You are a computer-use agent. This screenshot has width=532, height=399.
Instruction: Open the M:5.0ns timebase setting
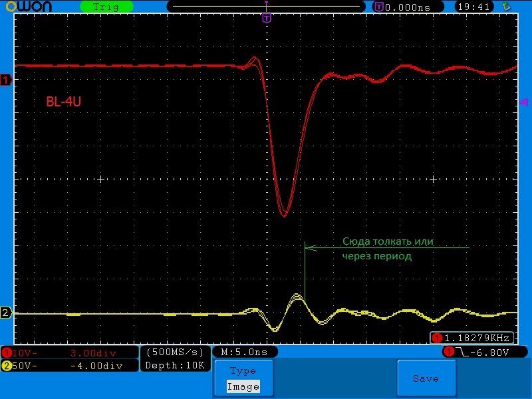[244, 352]
